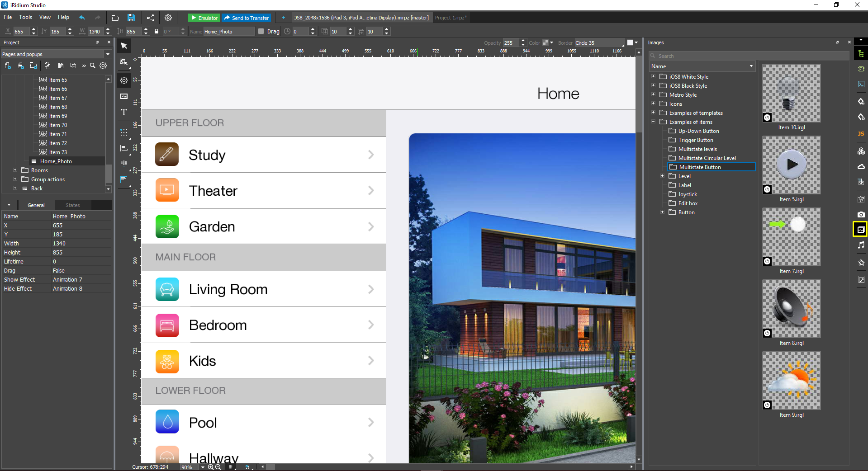Expand the Icons folder in Images panel
This screenshot has height=471, width=868.
653,104
